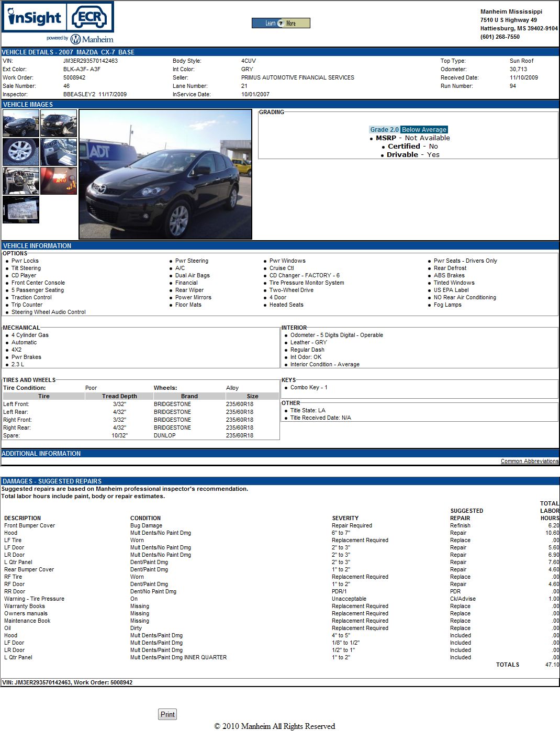This screenshot has height=731, width=560.
Task: Click the VEHICLE IMAGES section header
Action: (x=280, y=104)
